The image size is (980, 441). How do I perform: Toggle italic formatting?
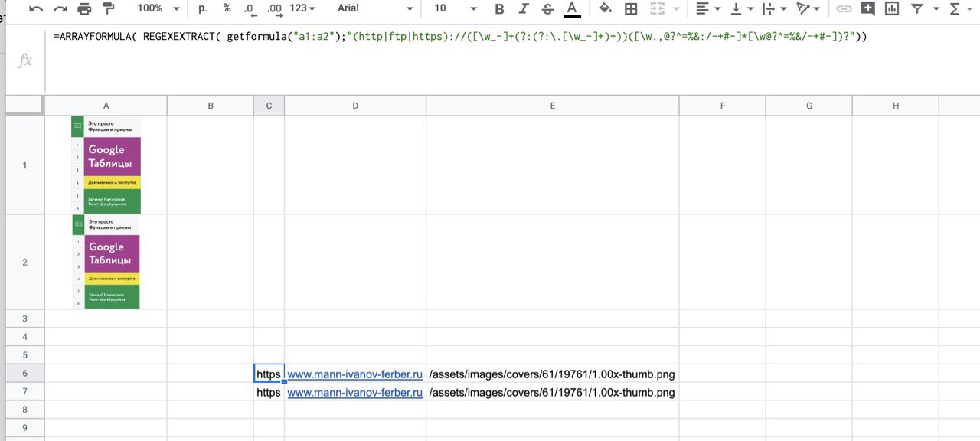(x=524, y=8)
